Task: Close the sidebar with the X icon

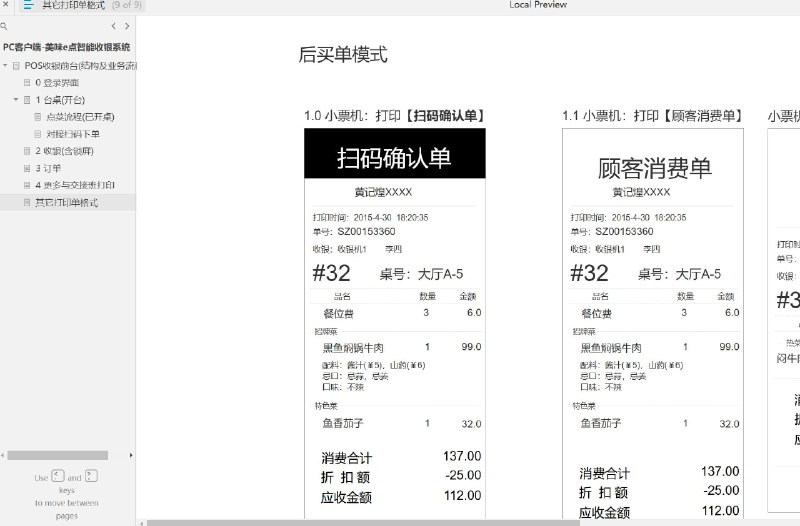Action: 5,4
